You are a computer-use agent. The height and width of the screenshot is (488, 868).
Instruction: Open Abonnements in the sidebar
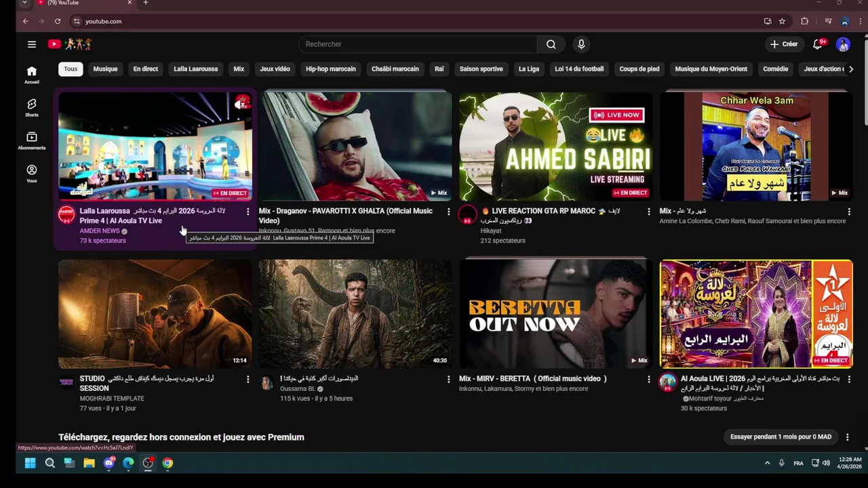point(31,141)
